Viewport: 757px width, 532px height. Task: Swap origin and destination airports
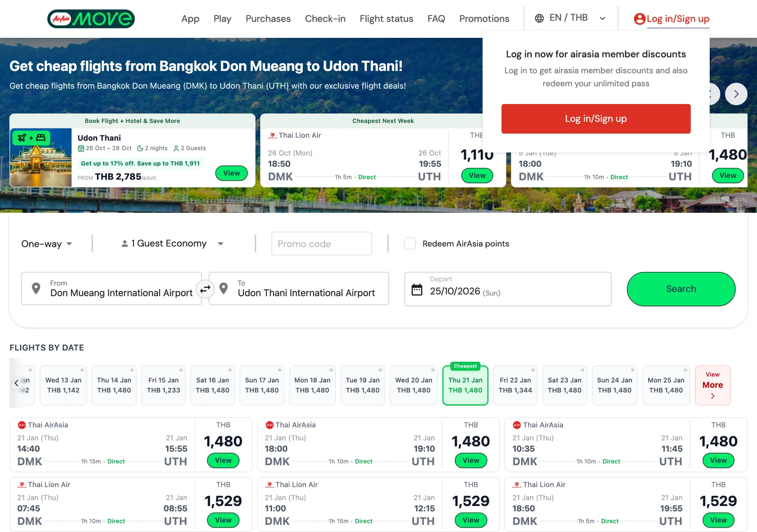205,288
